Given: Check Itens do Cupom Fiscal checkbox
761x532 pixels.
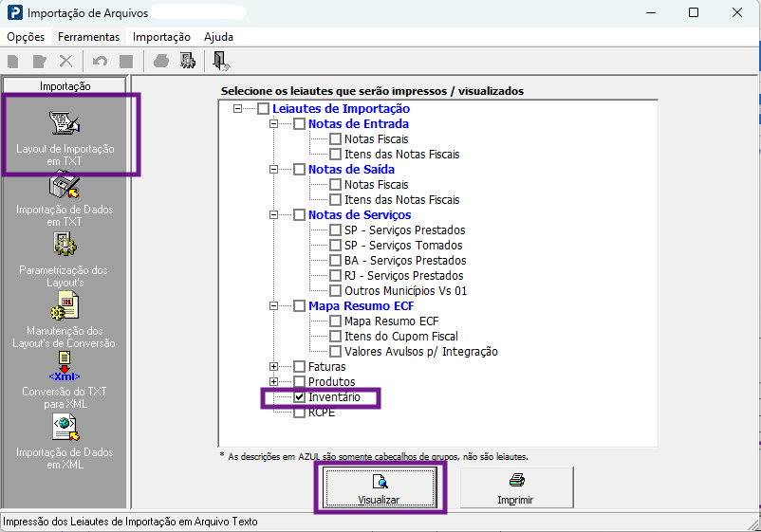Looking at the screenshot, I should [x=335, y=337].
